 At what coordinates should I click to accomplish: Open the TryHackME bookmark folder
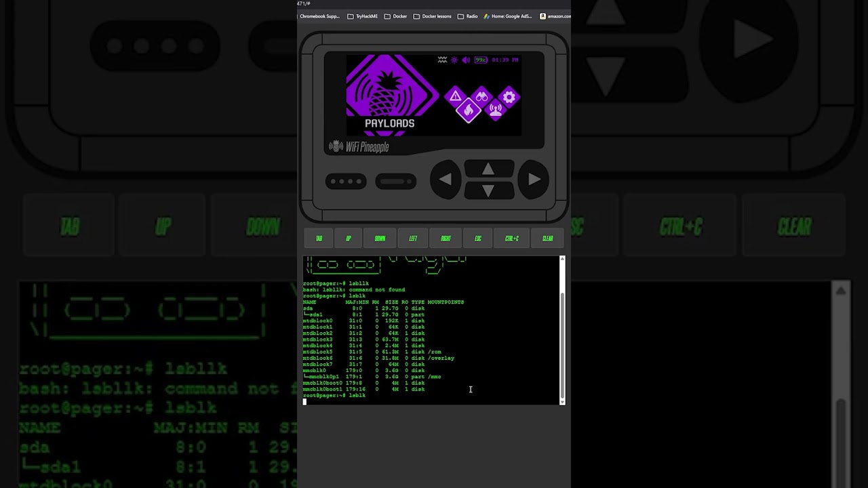(x=362, y=16)
